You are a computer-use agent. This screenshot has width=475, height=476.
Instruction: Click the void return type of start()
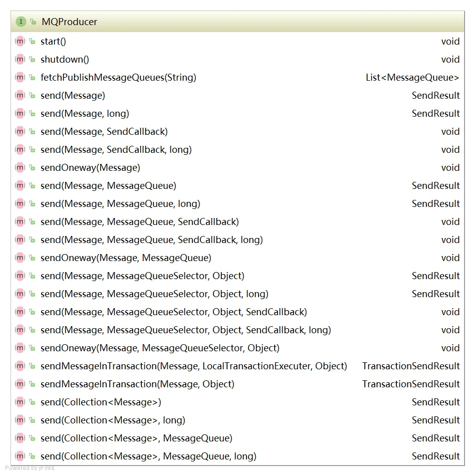(x=450, y=41)
